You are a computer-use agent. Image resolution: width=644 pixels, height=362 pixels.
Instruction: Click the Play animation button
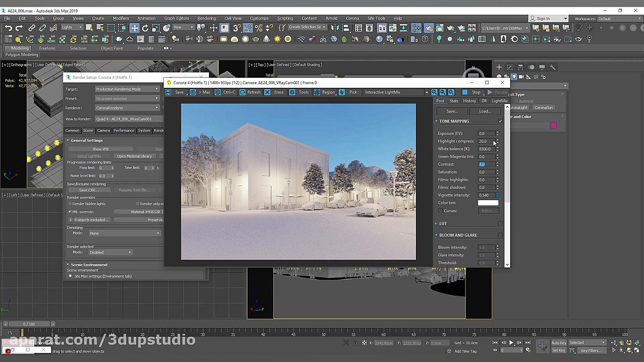point(511,343)
